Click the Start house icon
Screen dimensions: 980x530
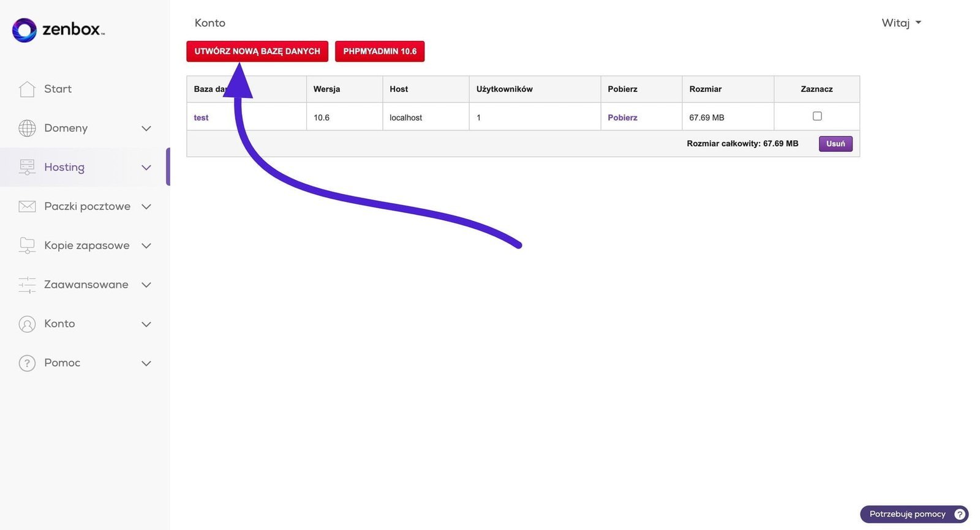[27, 89]
